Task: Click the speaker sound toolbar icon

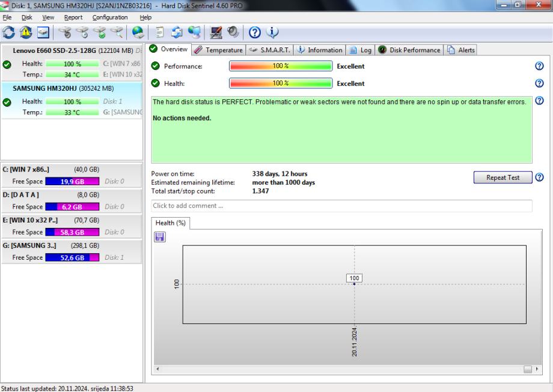Action: click(233, 32)
